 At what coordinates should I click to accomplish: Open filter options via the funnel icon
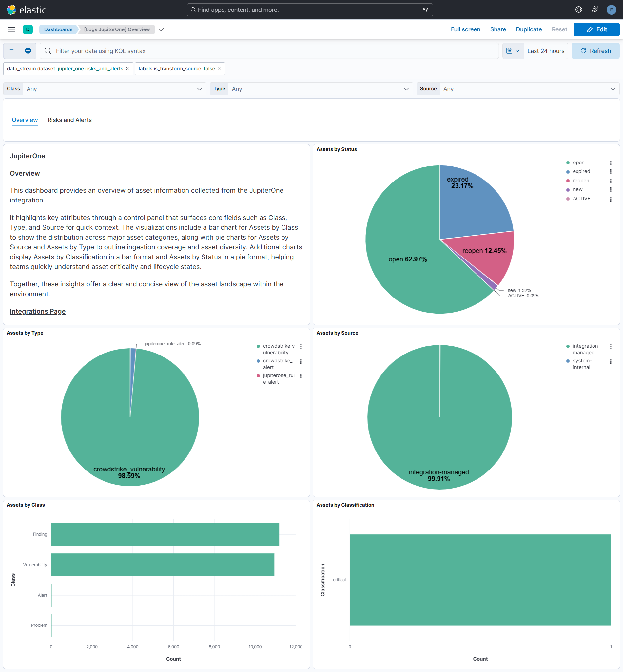[11, 50]
